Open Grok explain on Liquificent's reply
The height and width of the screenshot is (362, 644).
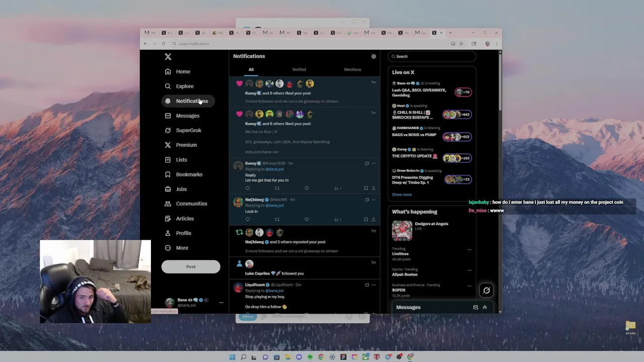click(367, 285)
